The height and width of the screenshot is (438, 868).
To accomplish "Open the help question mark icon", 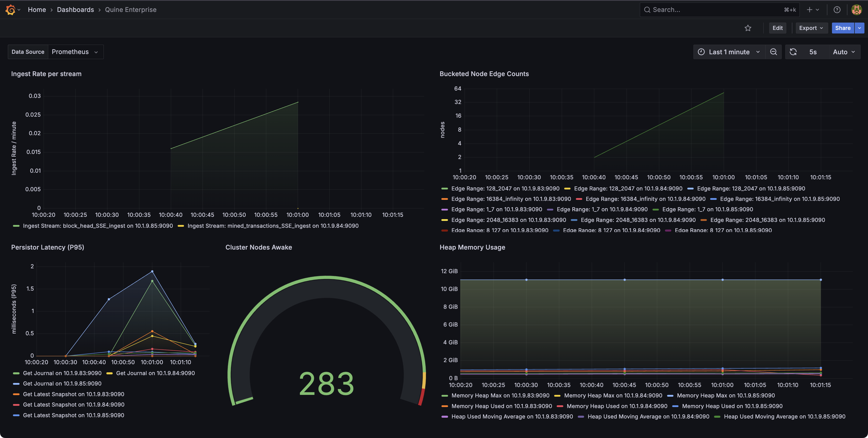I will [x=837, y=10].
